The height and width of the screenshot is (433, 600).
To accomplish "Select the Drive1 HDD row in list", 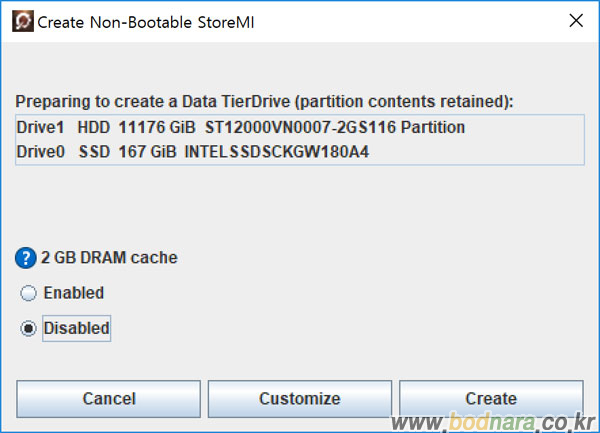I will tap(300, 127).
